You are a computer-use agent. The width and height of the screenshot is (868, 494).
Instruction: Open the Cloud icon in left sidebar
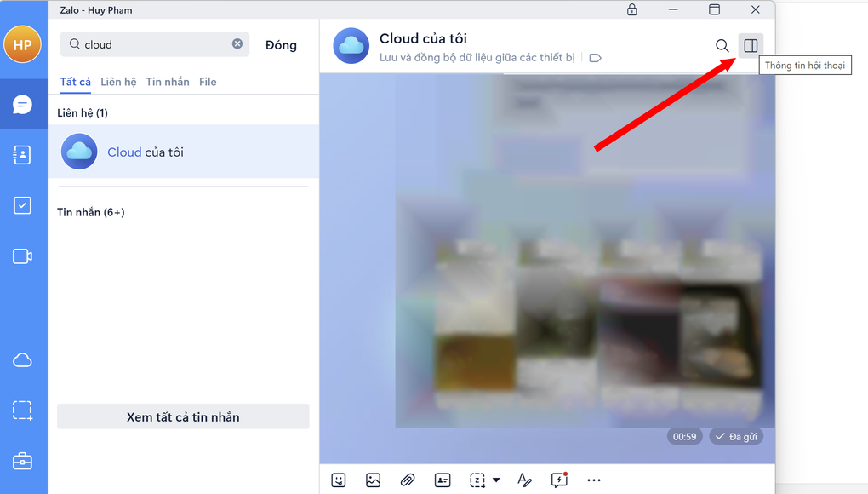[23, 360]
